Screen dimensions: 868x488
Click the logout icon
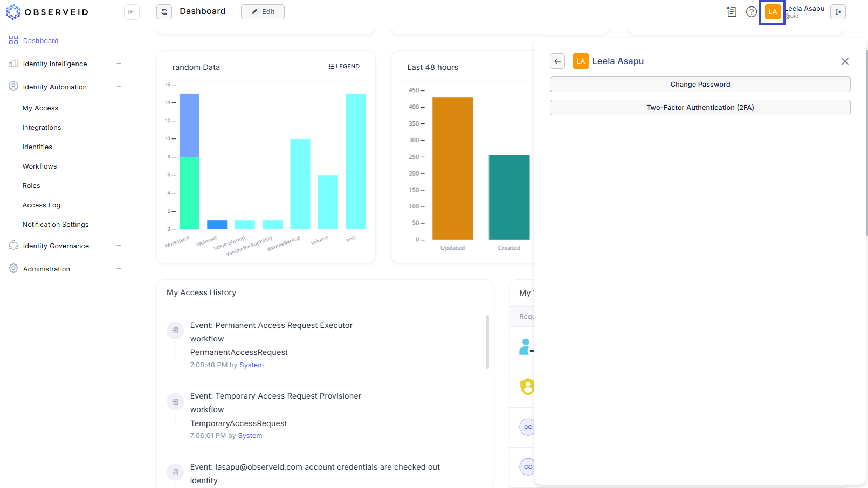838,12
